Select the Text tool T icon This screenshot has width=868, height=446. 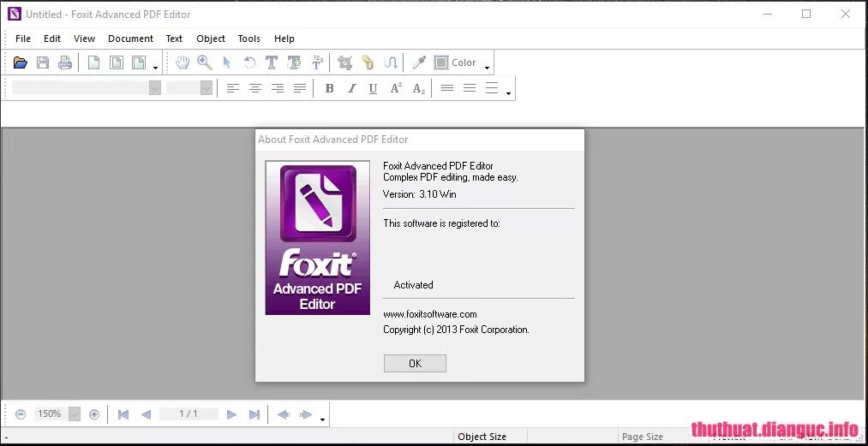point(272,62)
